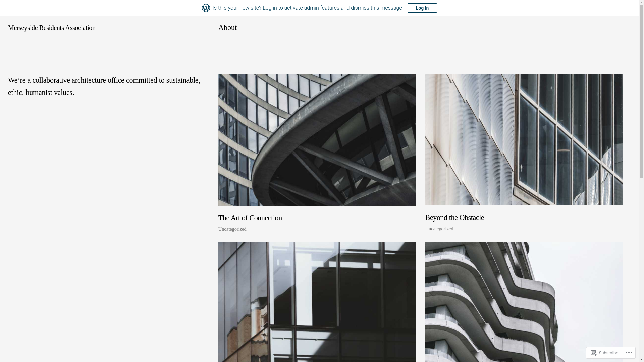644x362 pixels.
Task: Open Beyond the Obstacle image
Action: pos(524,140)
